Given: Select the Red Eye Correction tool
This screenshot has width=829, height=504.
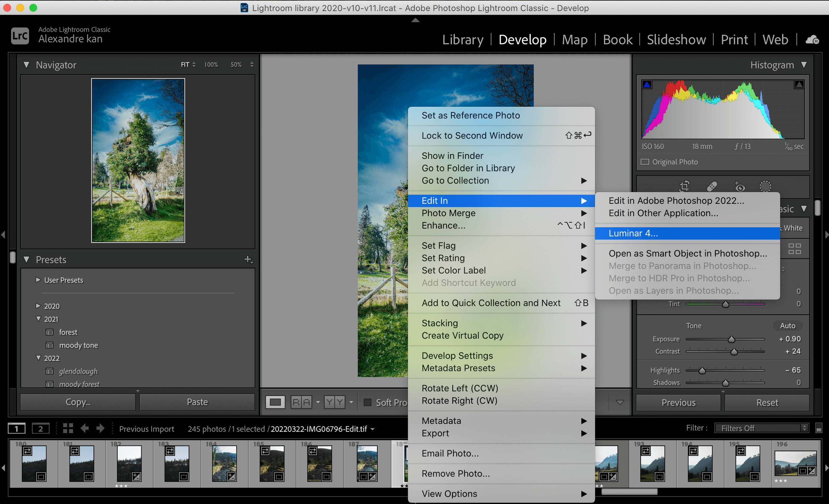Looking at the screenshot, I should pyautogui.click(x=739, y=186).
